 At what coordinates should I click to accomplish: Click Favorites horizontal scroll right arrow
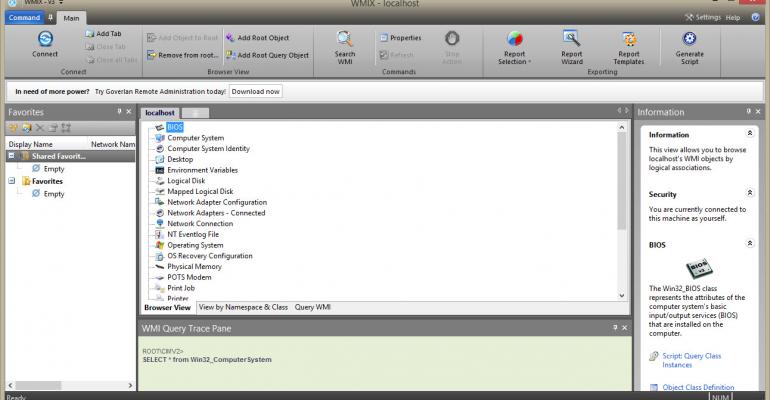point(130,386)
